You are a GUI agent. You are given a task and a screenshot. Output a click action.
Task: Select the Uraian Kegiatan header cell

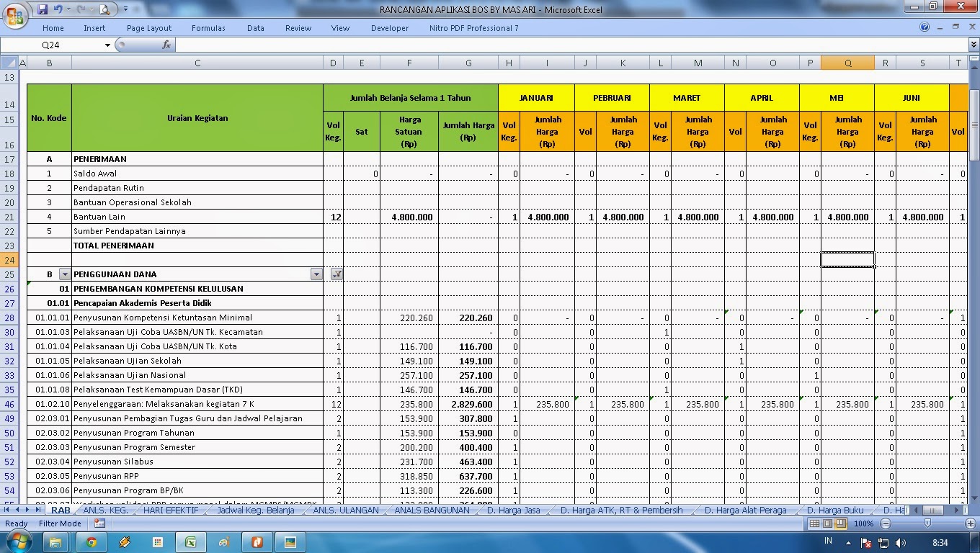click(x=197, y=118)
